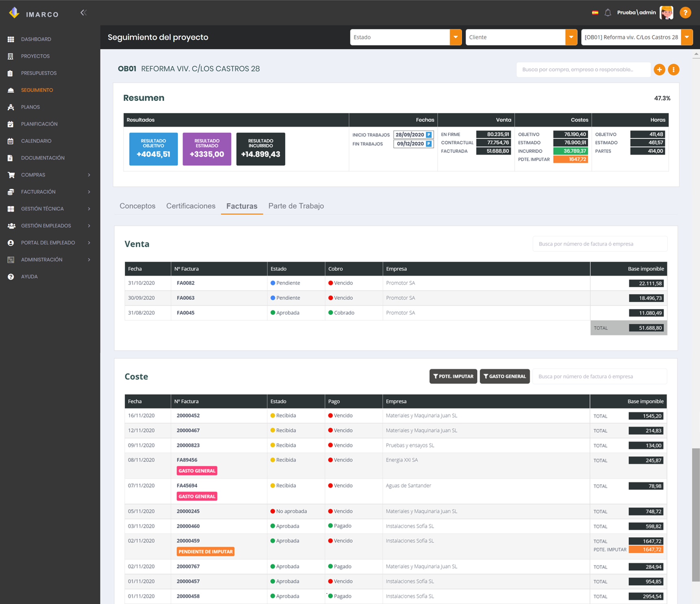Open the Cliente dropdown
The height and width of the screenshot is (604, 700).
coord(521,37)
